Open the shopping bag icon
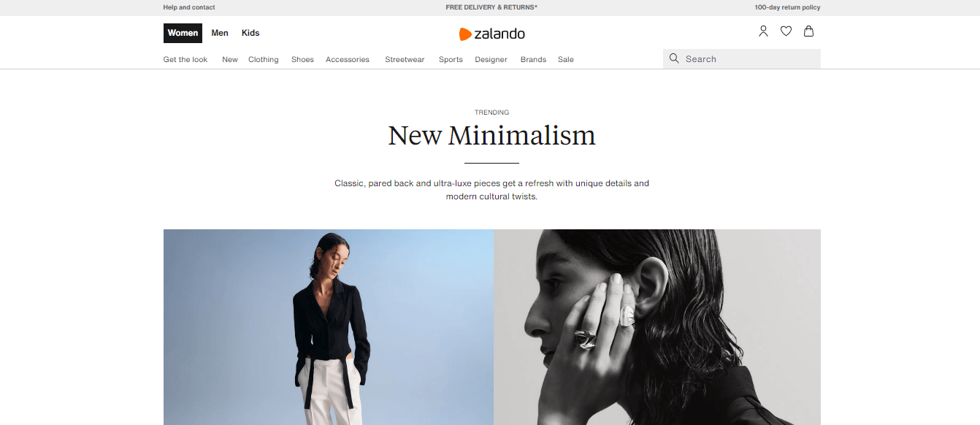This screenshot has height=425, width=980. 808,31
